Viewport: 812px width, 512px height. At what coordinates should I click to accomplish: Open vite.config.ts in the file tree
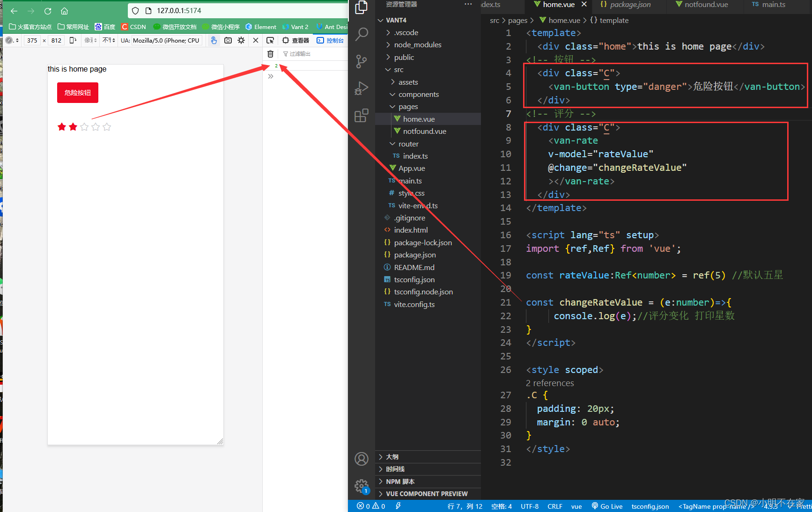(428, 304)
